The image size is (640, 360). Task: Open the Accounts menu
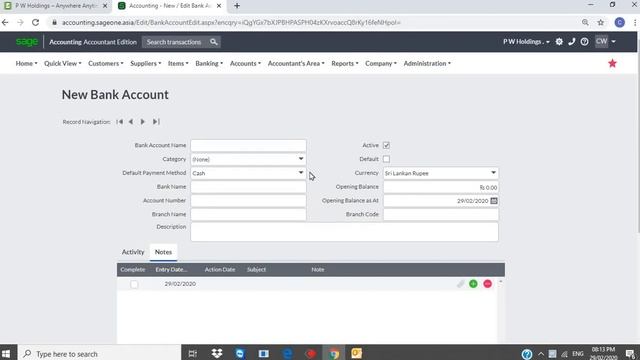click(245, 63)
